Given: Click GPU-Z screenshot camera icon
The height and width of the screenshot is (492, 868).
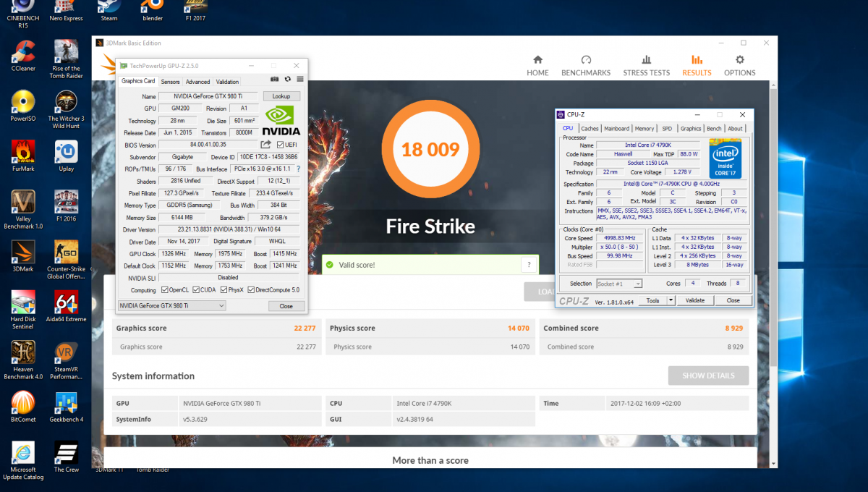Looking at the screenshot, I should pyautogui.click(x=275, y=79).
